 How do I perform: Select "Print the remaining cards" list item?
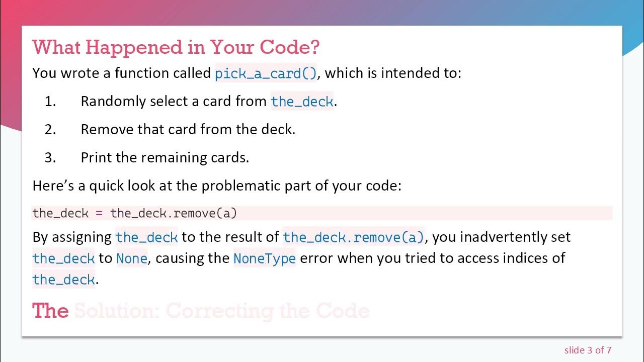(x=165, y=158)
